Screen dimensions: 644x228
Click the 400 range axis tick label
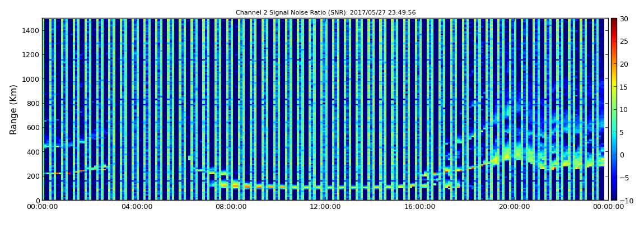(33, 152)
